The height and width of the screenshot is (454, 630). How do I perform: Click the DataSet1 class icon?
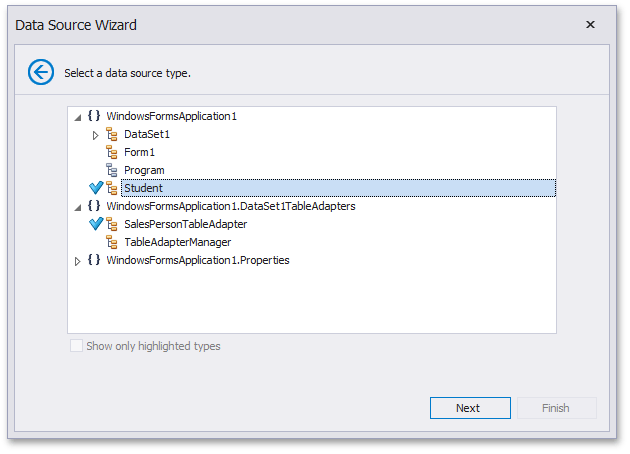112,134
